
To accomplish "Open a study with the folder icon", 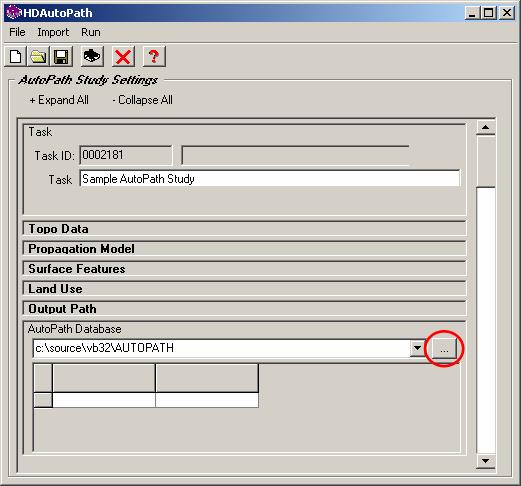I will 38,56.
